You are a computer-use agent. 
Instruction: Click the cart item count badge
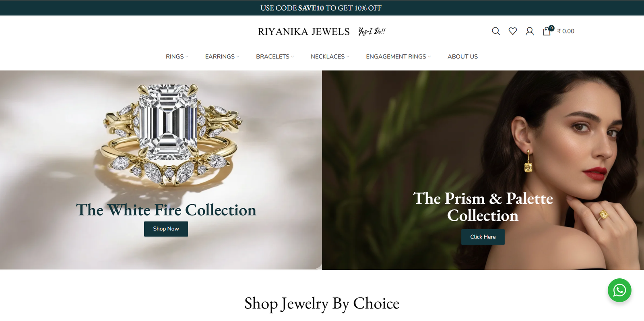[551, 28]
